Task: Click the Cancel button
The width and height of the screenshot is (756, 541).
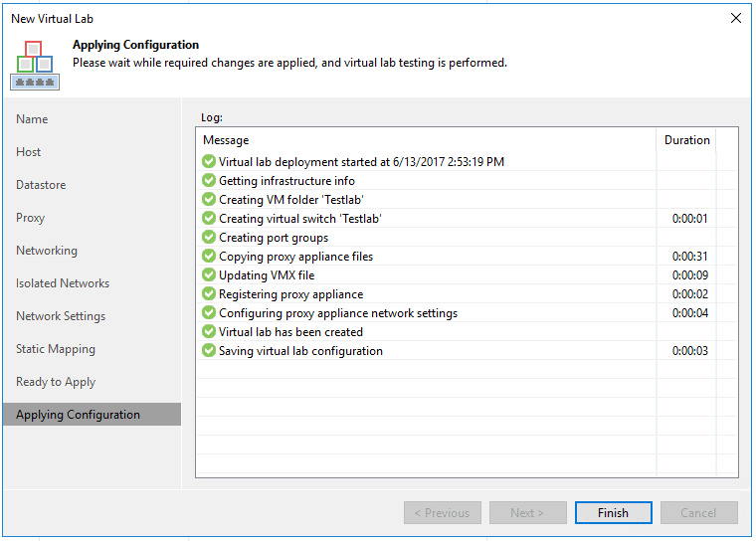Action: coord(698,513)
